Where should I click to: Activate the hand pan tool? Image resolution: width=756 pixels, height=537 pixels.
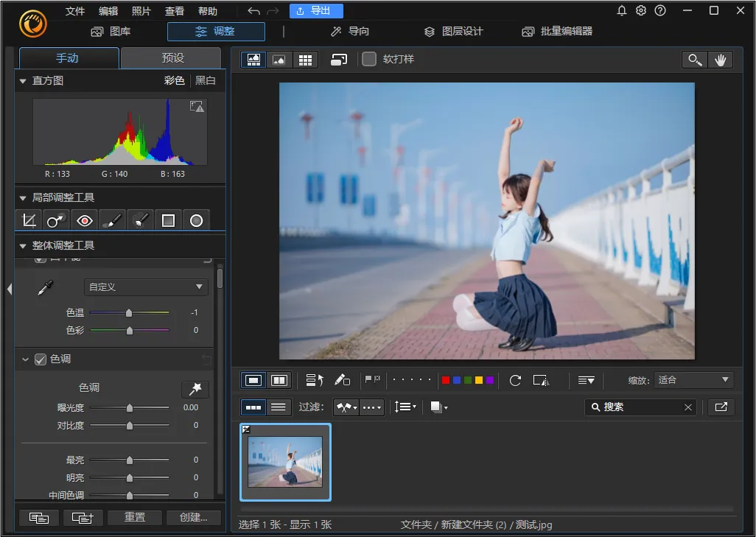(721, 60)
